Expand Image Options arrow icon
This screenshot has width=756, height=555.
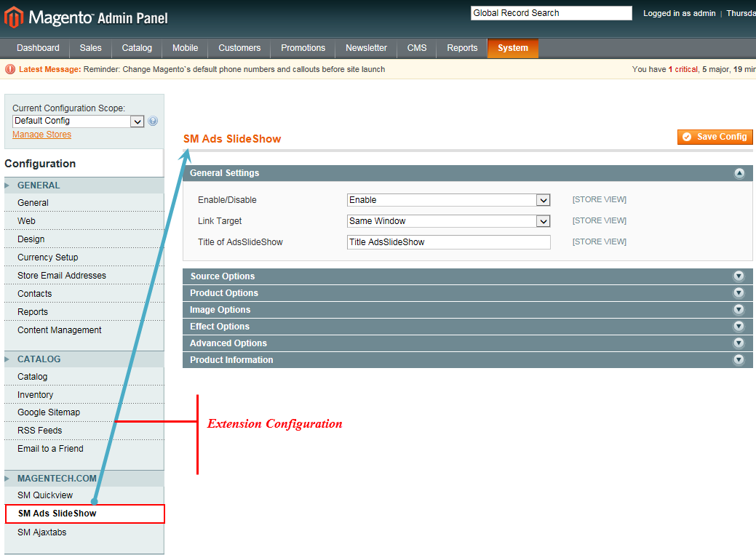pyautogui.click(x=739, y=310)
